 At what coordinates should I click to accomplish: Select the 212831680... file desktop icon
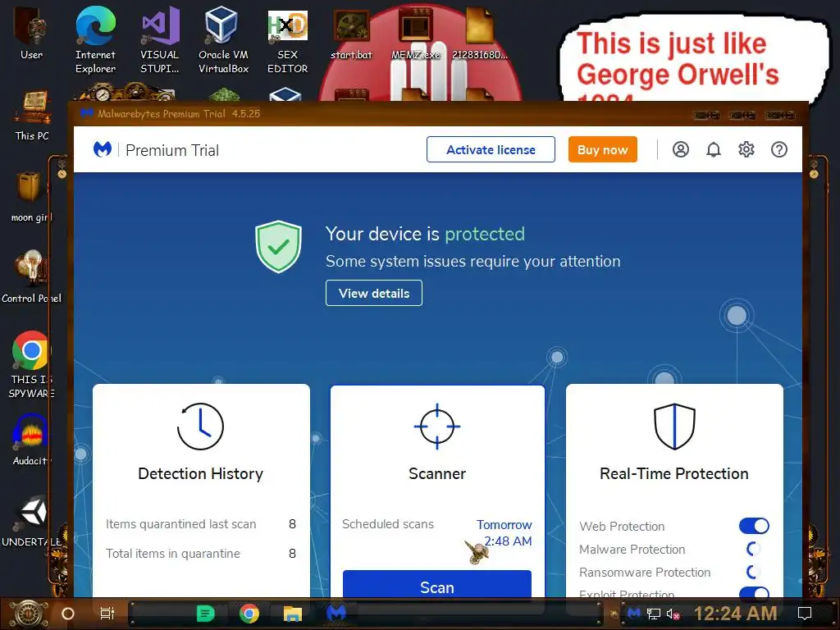(479, 33)
